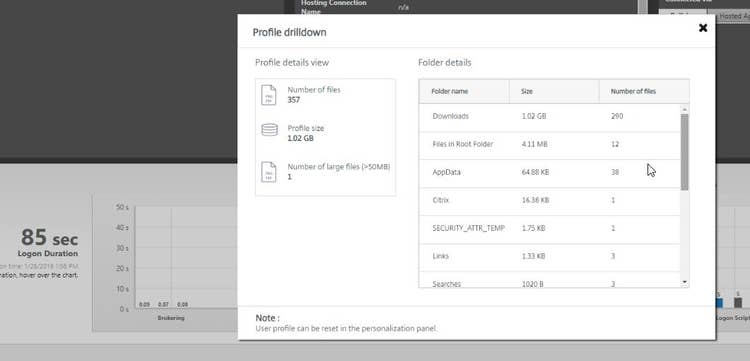Viewport: 750px width, 361px height.
Task: Click the Profile size database icon
Action: coord(269,130)
